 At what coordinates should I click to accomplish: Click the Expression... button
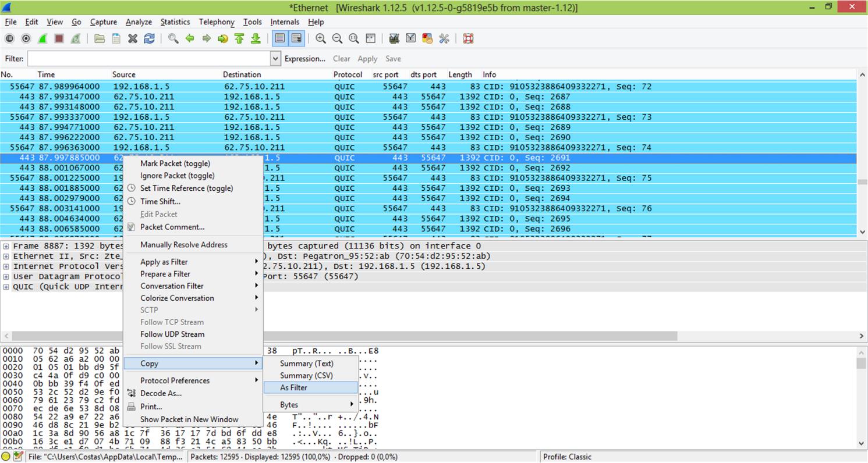(x=304, y=59)
